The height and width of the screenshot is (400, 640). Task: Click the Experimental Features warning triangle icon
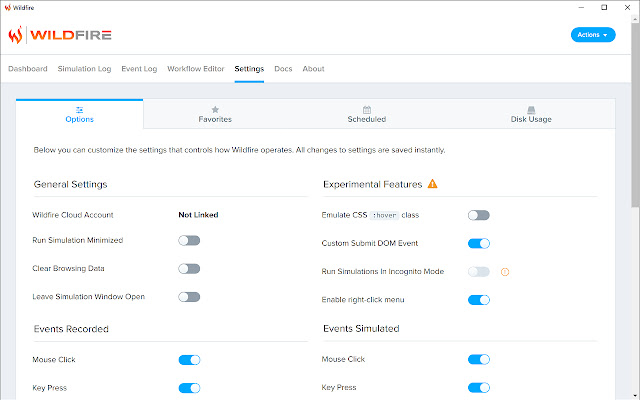pos(432,184)
